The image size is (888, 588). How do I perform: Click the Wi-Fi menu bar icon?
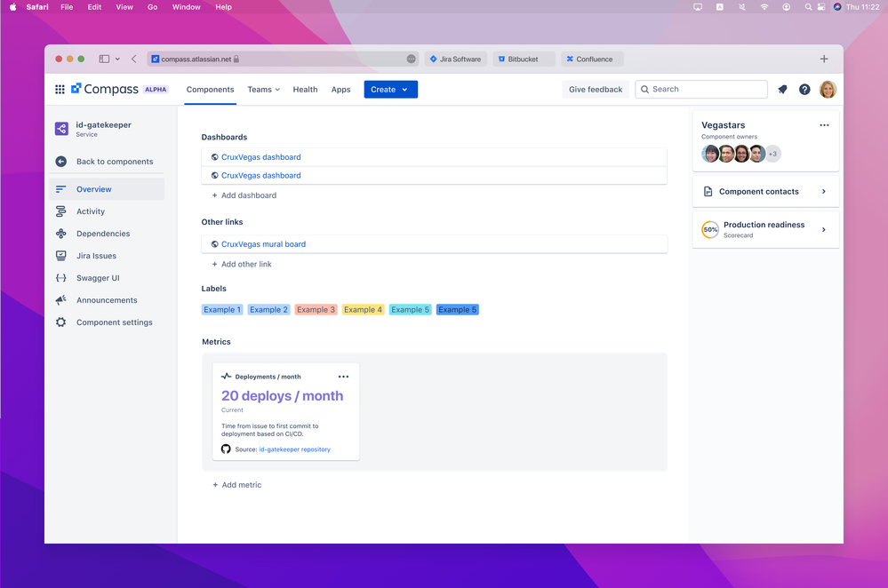click(x=764, y=7)
